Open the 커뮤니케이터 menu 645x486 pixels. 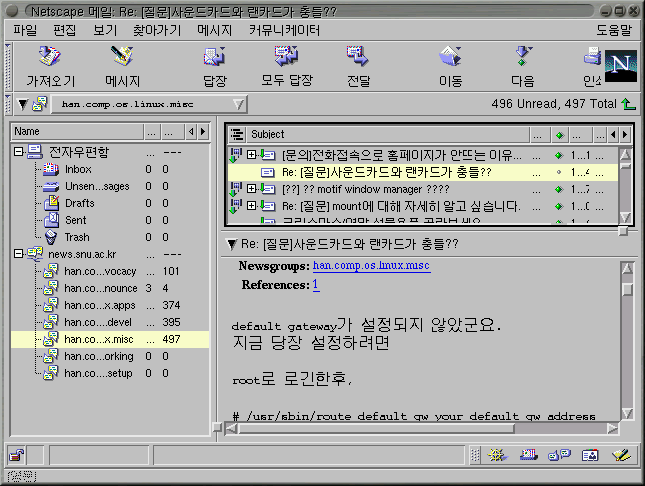tap(284, 30)
